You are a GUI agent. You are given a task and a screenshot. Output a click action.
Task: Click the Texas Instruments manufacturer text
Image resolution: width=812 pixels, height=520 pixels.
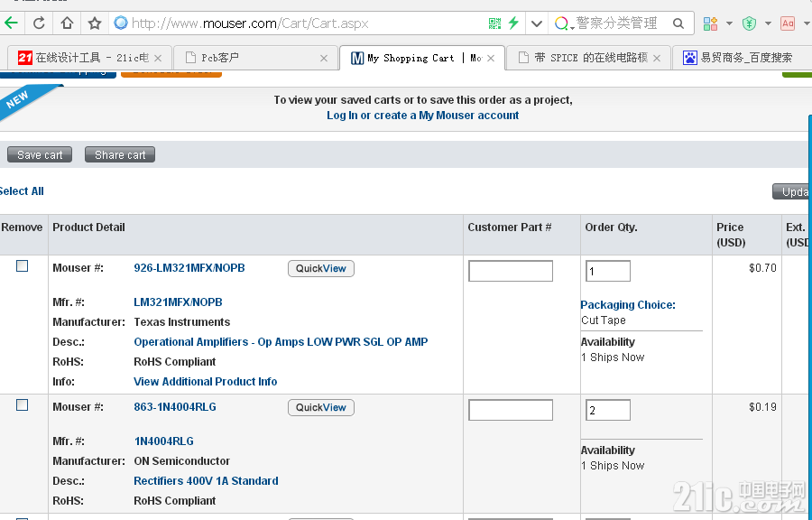point(182,322)
